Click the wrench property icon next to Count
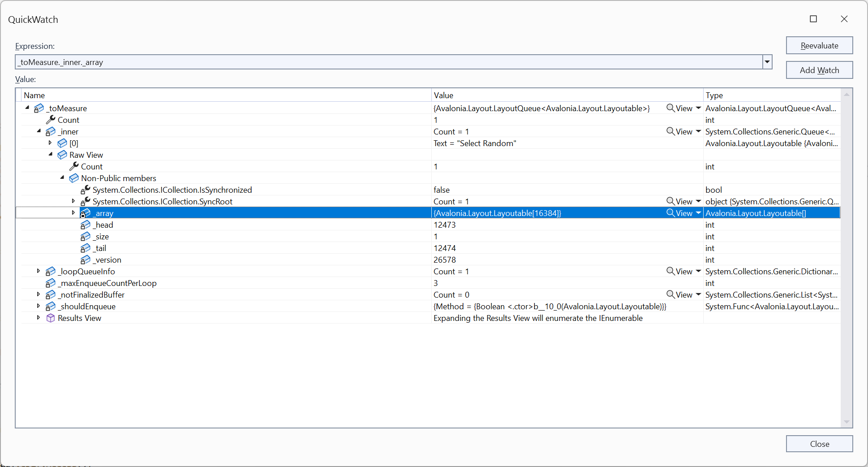Image resolution: width=868 pixels, height=467 pixels. tap(50, 120)
